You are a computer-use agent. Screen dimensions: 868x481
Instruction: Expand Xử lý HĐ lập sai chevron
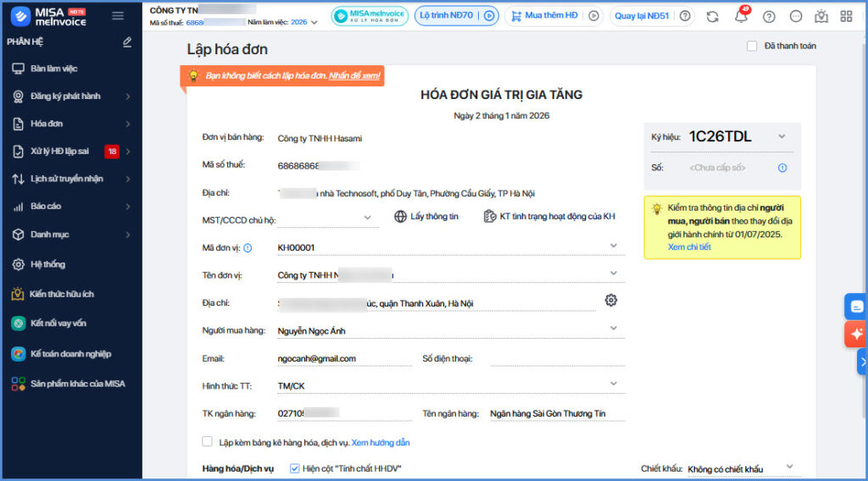pos(128,152)
